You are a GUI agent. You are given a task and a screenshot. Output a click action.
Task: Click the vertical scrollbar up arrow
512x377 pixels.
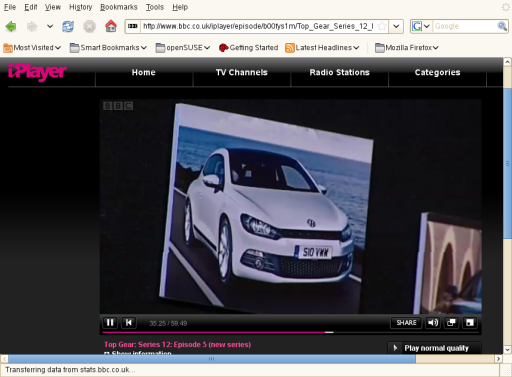pyautogui.click(x=507, y=62)
